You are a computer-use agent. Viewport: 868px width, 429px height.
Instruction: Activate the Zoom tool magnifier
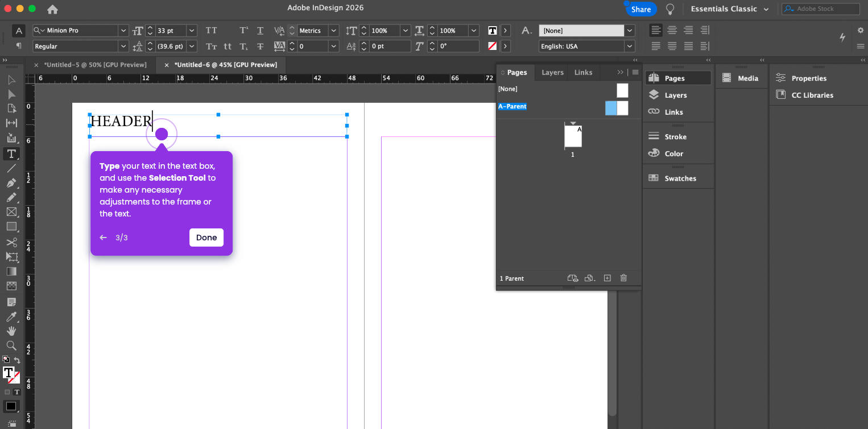click(11, 345)
